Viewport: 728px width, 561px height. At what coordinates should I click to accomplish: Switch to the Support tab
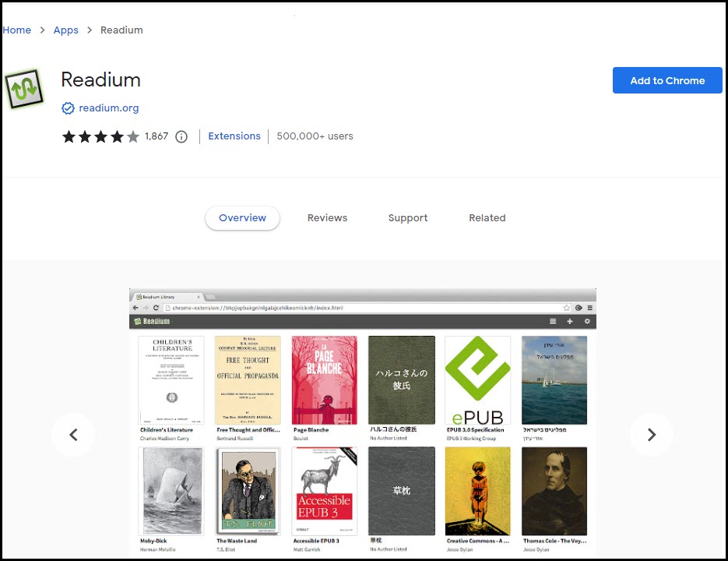[x=408, y=218]
